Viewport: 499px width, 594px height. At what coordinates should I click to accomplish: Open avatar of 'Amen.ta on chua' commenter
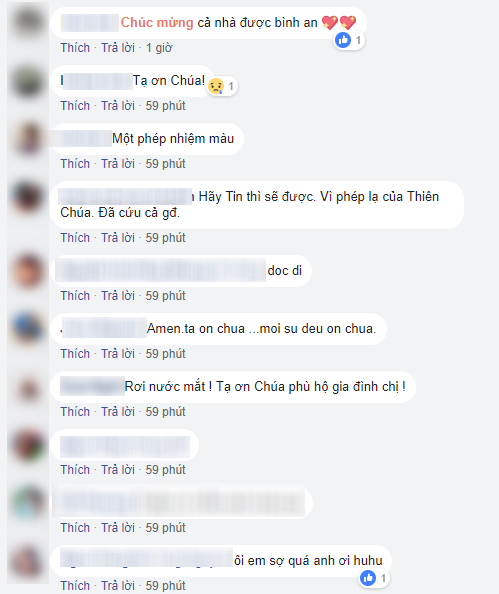coord(28,328)
